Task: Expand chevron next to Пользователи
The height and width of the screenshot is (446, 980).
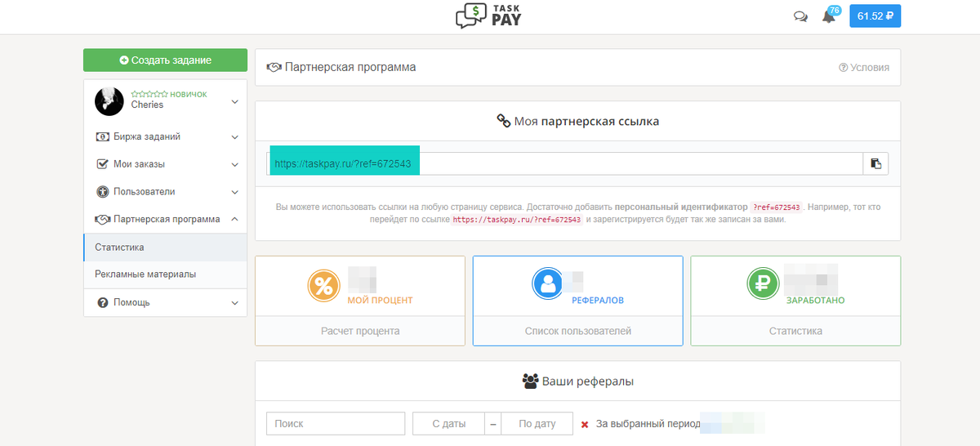Action: coord(234,192)
